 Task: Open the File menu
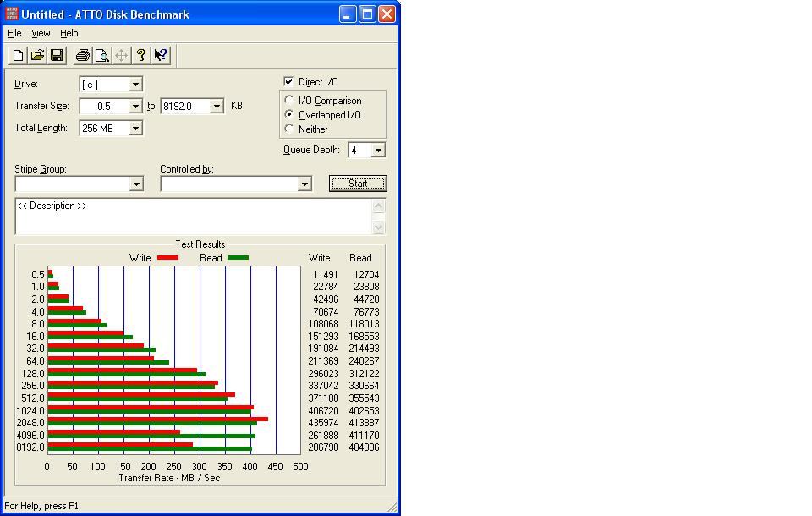14,33
